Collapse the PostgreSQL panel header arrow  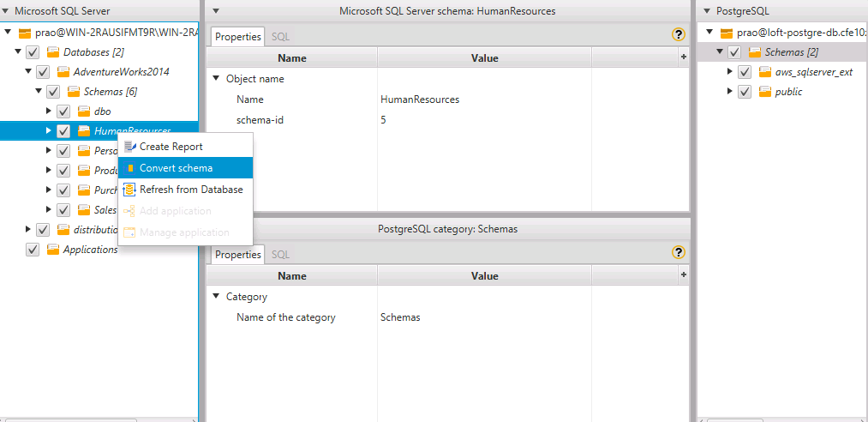tap(707, 11)
